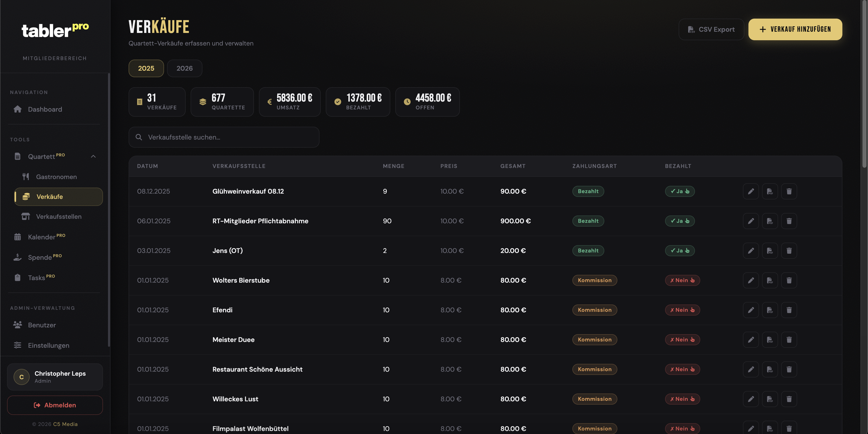Screen dimensions: 868x434
Task: Open Verkaufsstellen in the sidebar
Action: click(x=59, y=216)
